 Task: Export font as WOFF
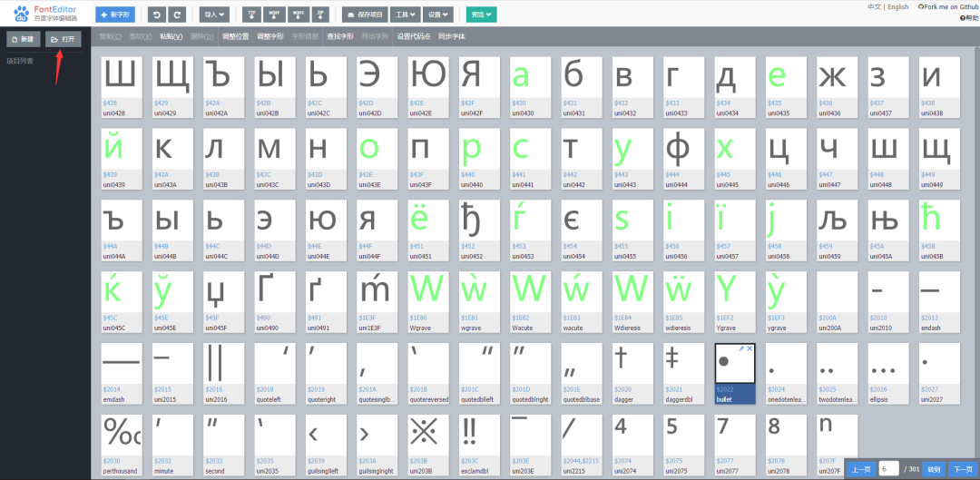click(x=273, y=14)
